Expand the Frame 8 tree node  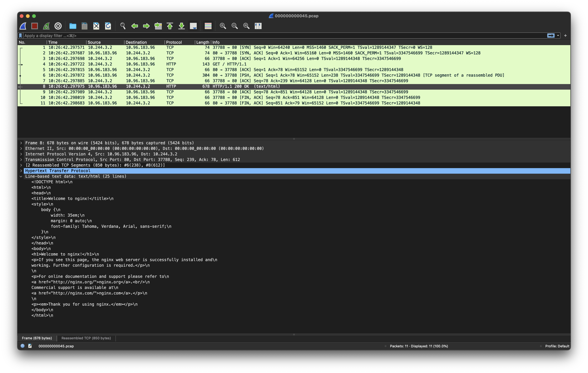pyautogui.click(x=21, y=143)
